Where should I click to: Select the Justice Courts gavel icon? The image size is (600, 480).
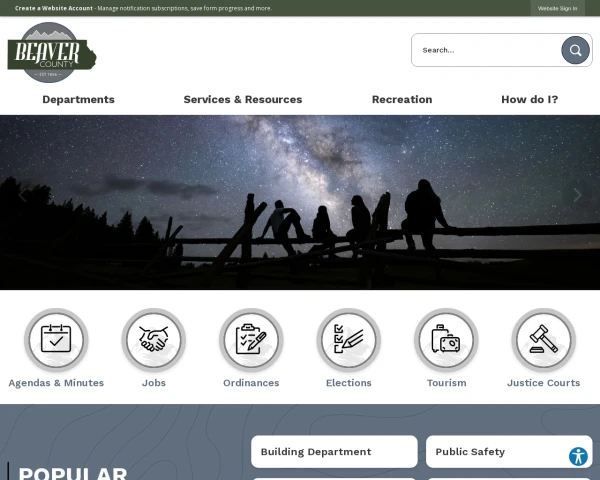tap(543, 340)
